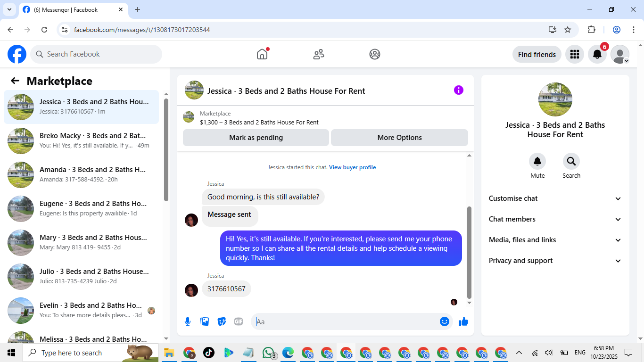This screenshot has height=362, width=644.
Task: Open the $1,300 Marketplace listing link
Action: 259,122
